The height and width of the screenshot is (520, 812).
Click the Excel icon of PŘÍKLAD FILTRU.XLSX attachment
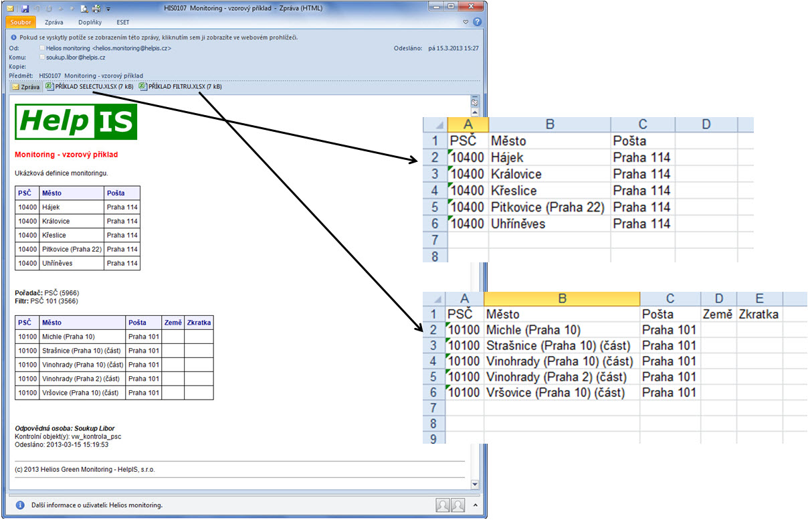coord(142,86)
